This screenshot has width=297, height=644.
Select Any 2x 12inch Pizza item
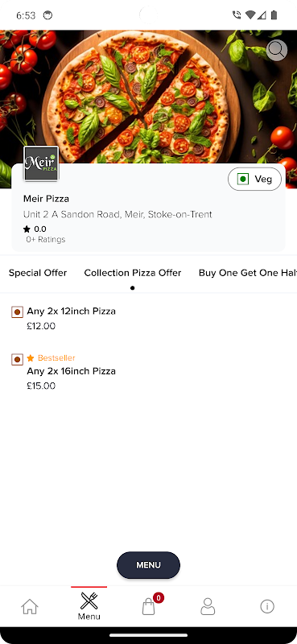point(71,312)
